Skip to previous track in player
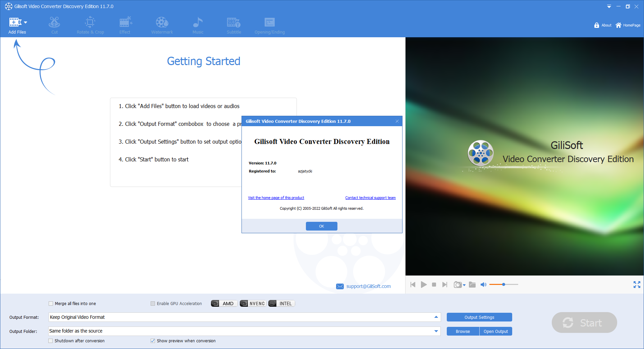This screenshot has height=349, width=644. tap(413, 285)
